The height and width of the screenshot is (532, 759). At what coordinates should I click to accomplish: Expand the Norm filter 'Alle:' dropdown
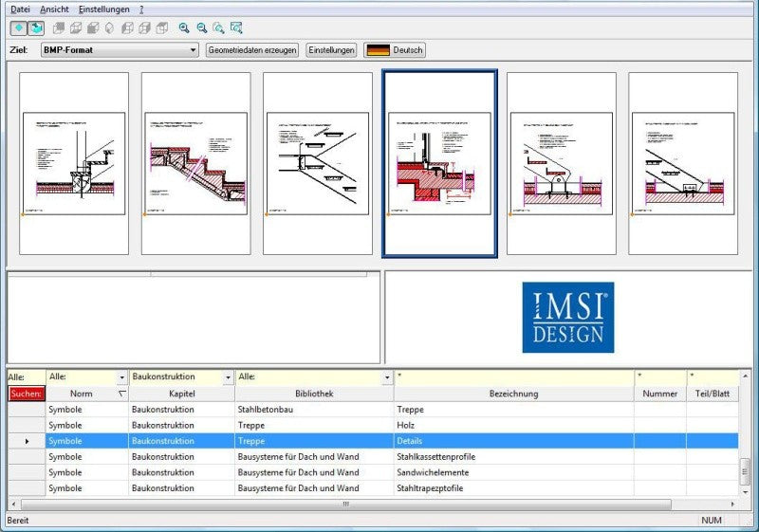click(122, 377)
